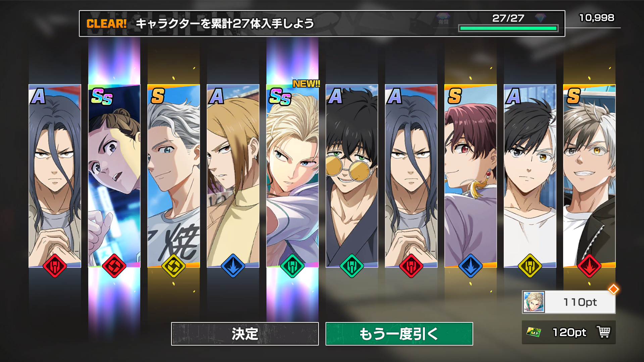
Task: Click the orange diamond badge above 110pt
Action: tap(613, 289)
